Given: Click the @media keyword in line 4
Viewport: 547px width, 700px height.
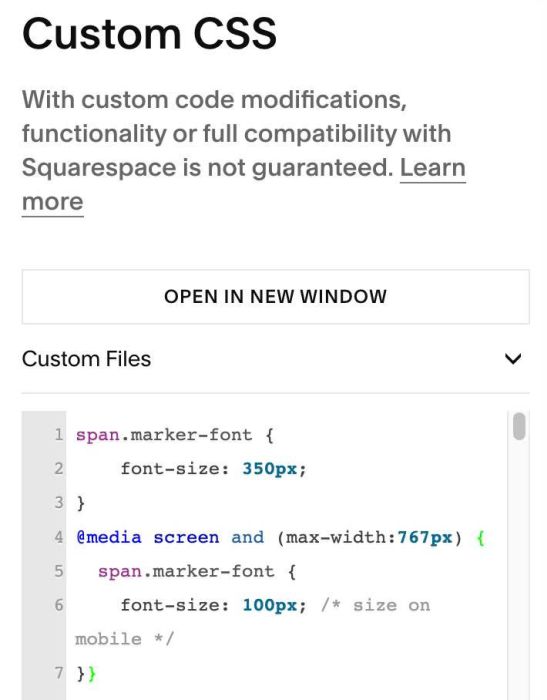Looking at the screenshot, I should [109, 537].
